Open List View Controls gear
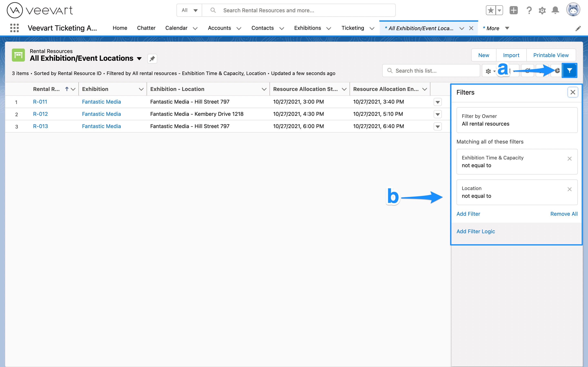 point(489,71)
